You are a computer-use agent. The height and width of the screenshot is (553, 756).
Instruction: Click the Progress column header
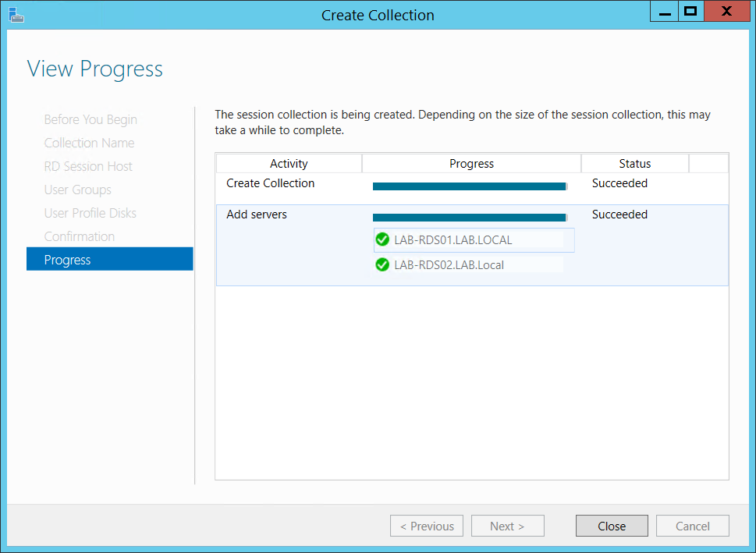point(471,164)
